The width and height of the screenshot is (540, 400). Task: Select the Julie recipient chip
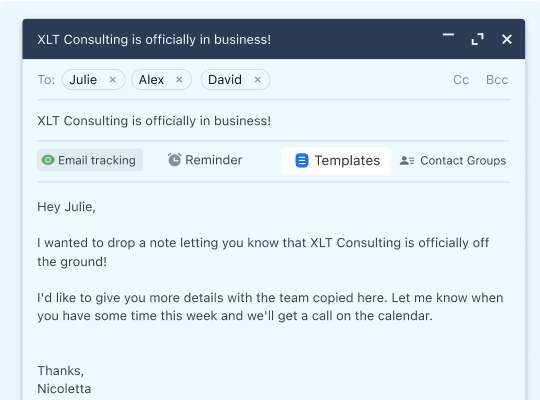[x=94, y=80]
